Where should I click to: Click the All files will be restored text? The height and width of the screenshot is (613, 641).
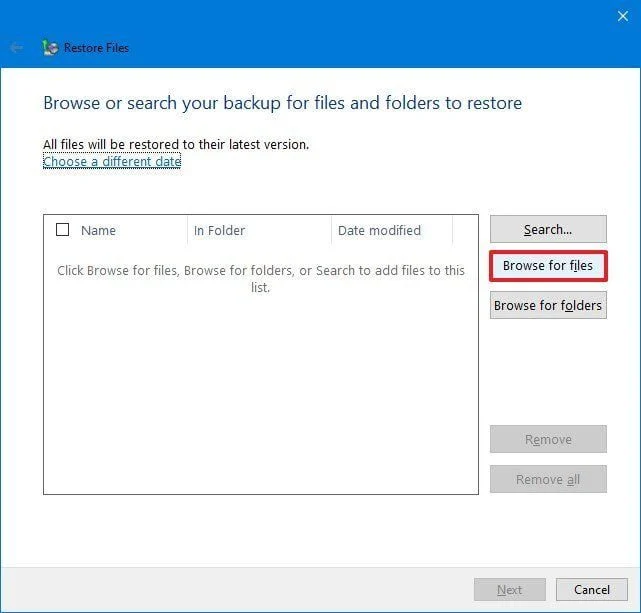(x=176, y=144)
